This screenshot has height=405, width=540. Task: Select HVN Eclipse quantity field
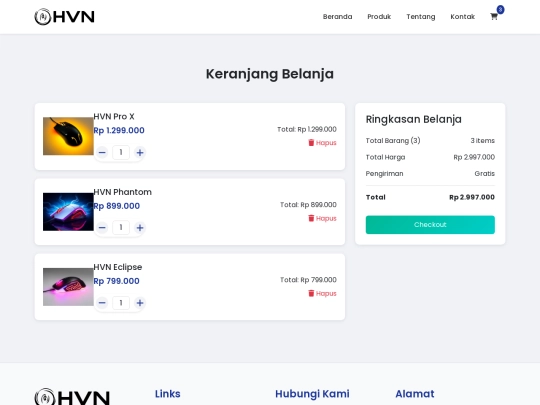pos(121,303)
